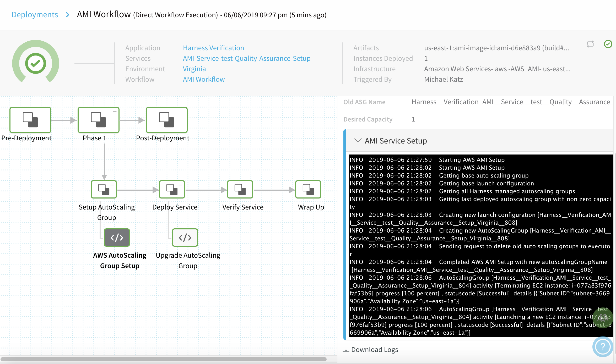
Task: Select the Setup AutoScaling Group node
Action: 104,189
